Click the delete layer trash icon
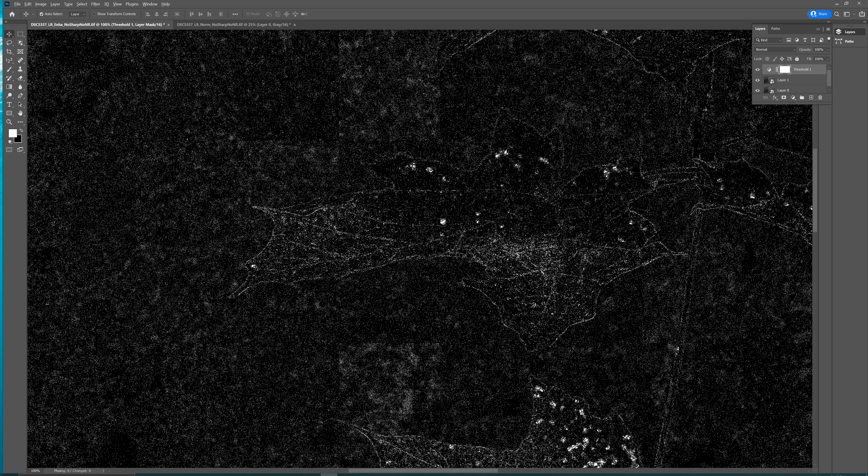 pos(820,97)
